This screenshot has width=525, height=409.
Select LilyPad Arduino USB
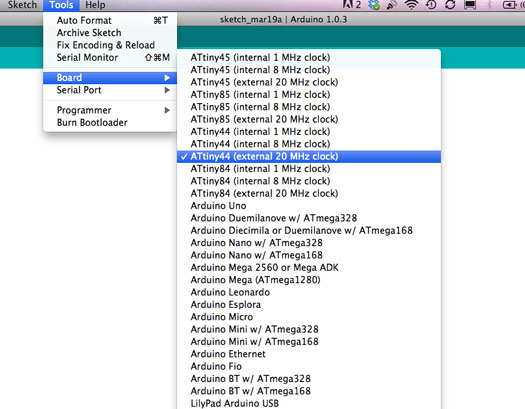pyautogui.click(x=309, y=403)
